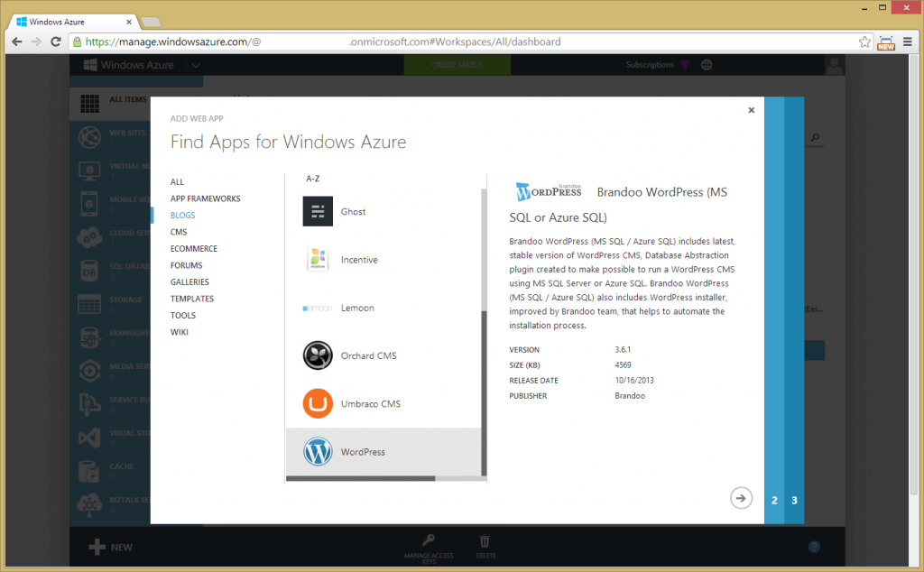The image size is (924, 572).
Task: Click the Windows Azure logo in header
Action: pos(128,65)
